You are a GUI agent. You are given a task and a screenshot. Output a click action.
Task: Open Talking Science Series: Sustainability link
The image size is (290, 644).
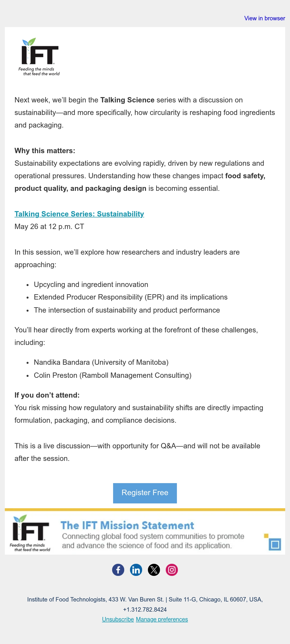coord(79,214)
